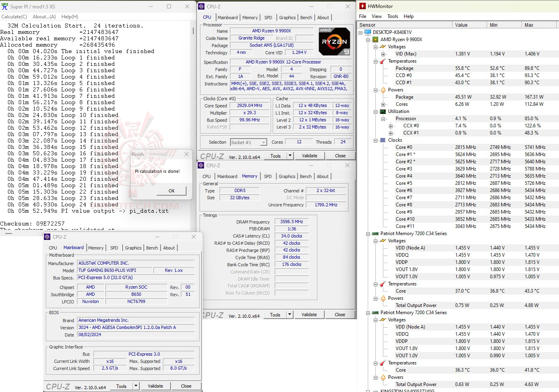The height and width of the screenshot is (392, 559).
Task: Click the Validate button in CPU-Z
Action: [x=309, y=155]
